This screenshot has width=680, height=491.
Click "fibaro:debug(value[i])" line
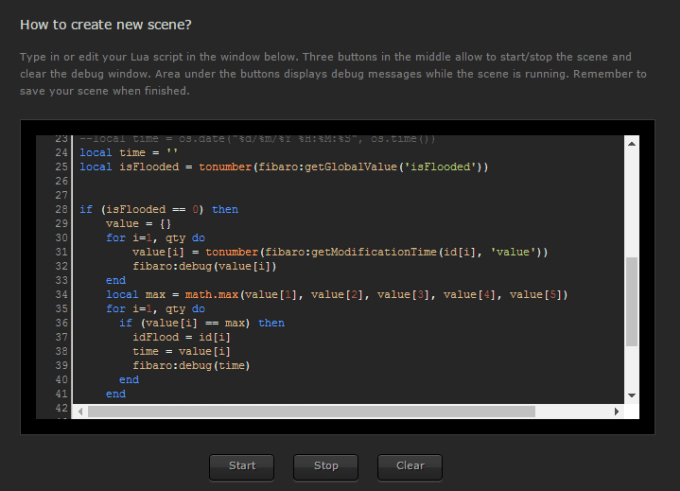point(204,266)
